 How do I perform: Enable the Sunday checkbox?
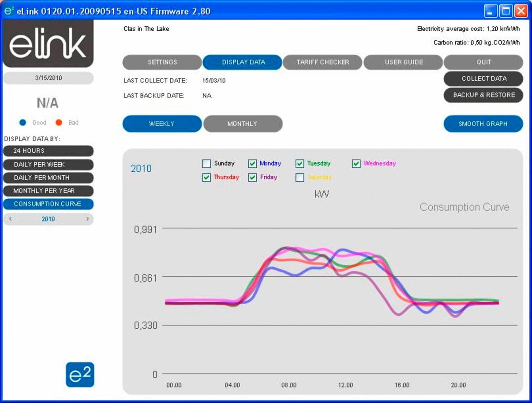point(206,164)
